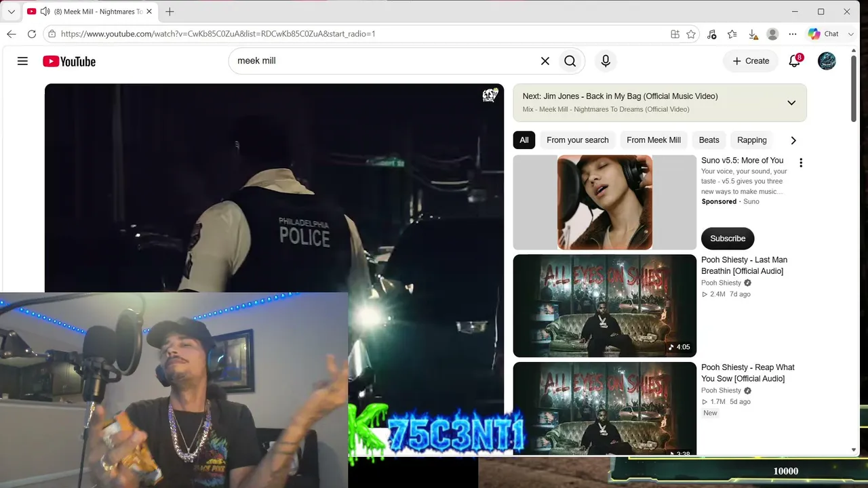Select the 'From Meek Mill' chip
The width and height of the screenshot is (868, 488).
(x=654, y=140)
